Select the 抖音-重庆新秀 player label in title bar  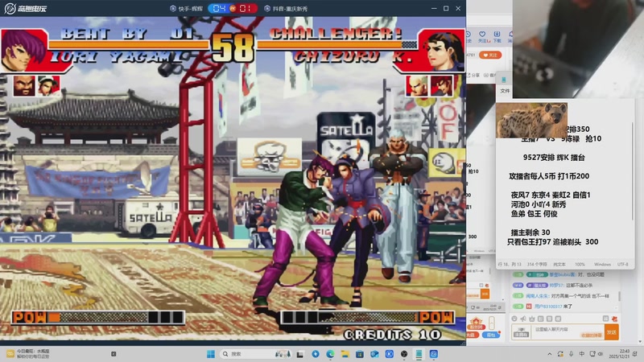(286, 9)
